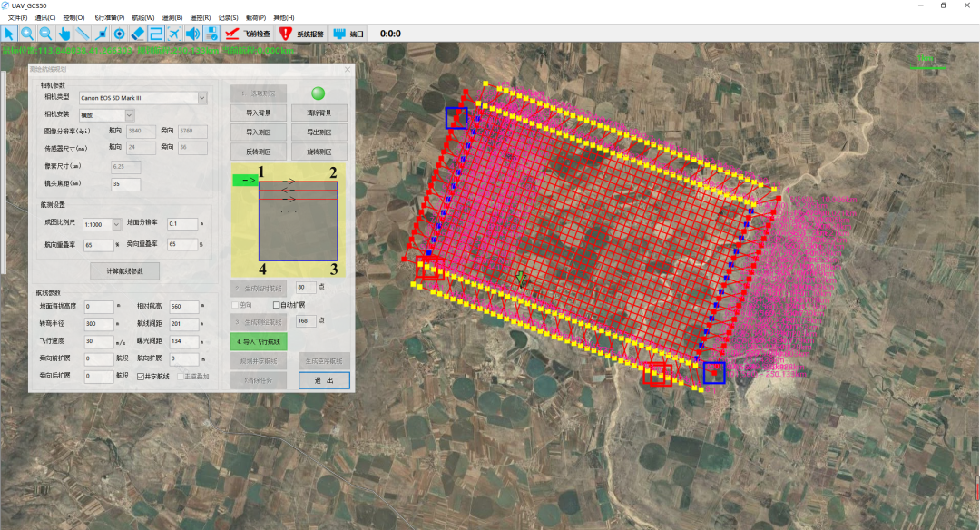Image resolution: width=980 pixels, height=530 pixels.
Task: Click the target center-on-location icon
Action: point(119,34)
